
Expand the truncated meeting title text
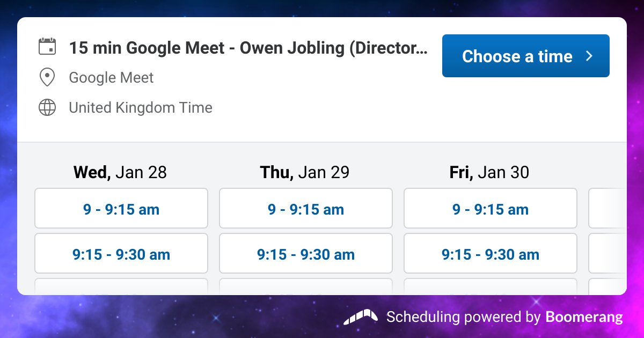[x=248, y=48]
